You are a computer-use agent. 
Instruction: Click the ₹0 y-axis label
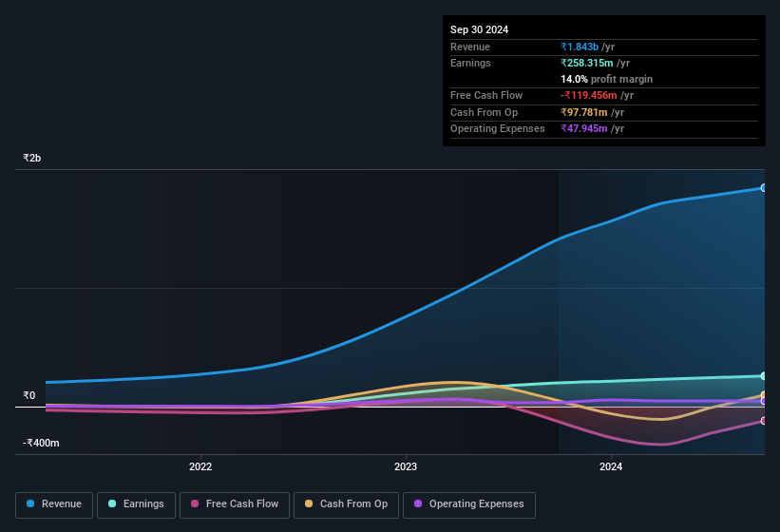(x=29, y=395)
